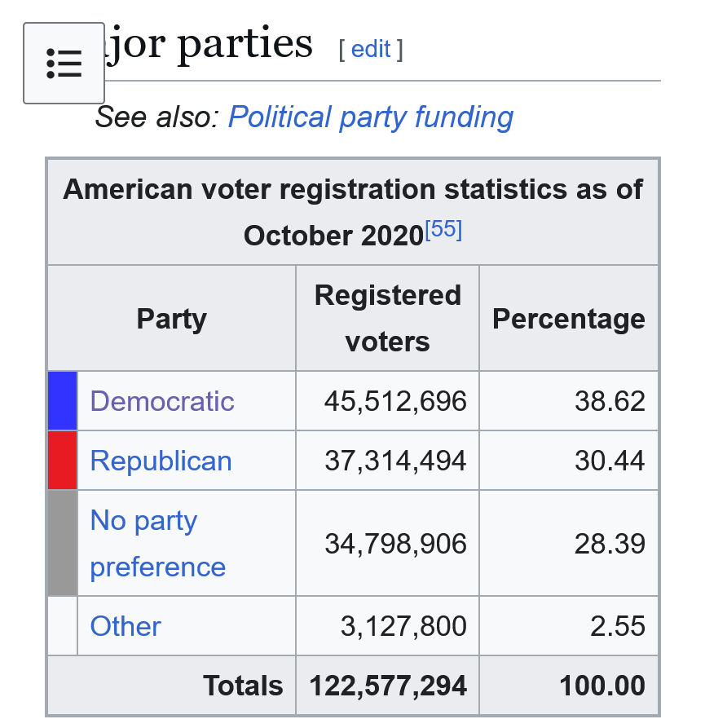The height and width of the screenshot is (728, 705).
Task: Follow the Republican party link
Action: tap(161, 461)
